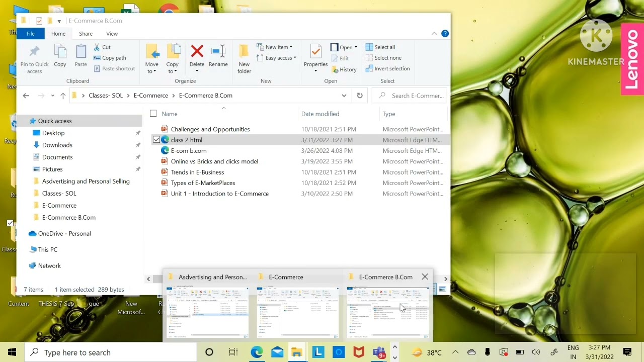The height and width of the screenshot is (362, 644).
Task: Click the red Delete icon in ribbon
Action: pos(197,52)
